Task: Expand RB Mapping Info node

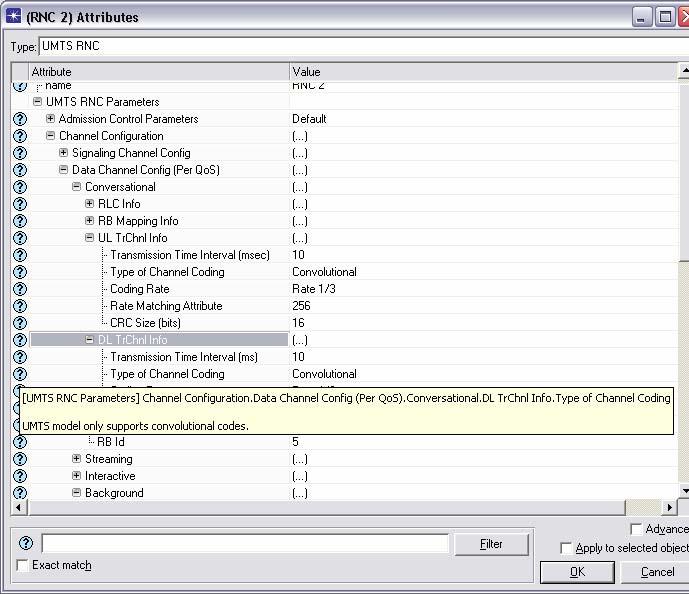Action: (90, 220)
